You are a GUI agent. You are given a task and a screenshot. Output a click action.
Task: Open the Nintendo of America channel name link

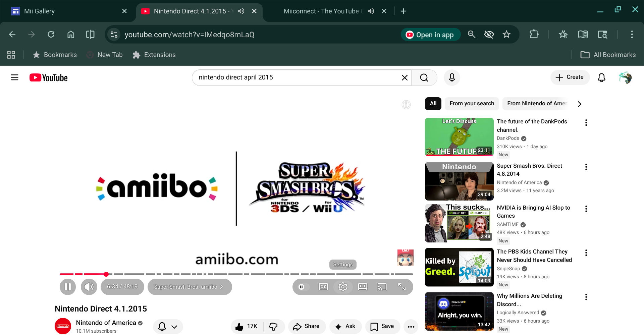106,323
